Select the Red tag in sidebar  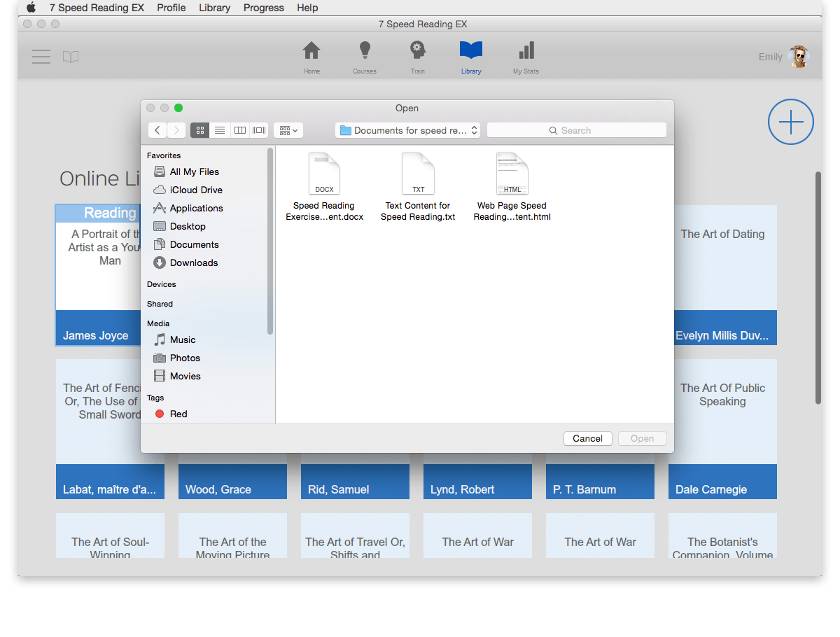pyautogui.click(x=178, y=414)
